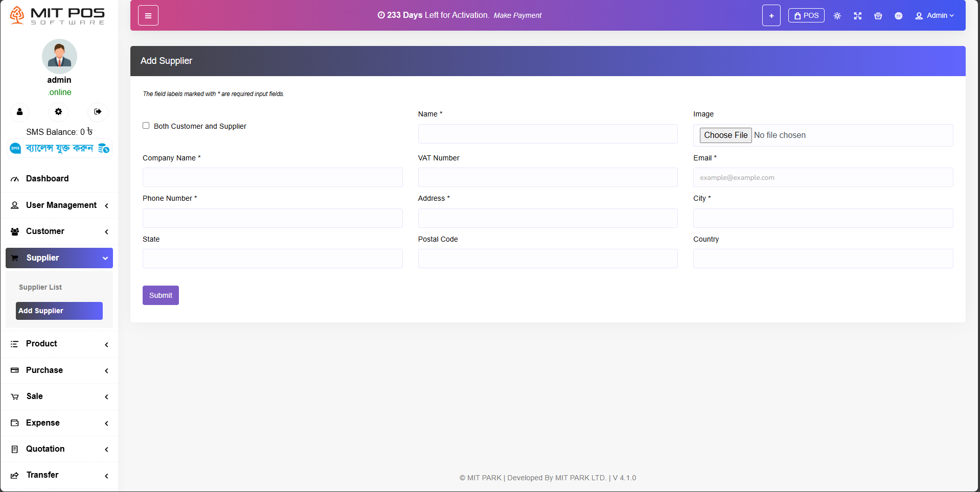Click the Make Payment link
This screenshot has width=980, height=492.
pos(517,15)
